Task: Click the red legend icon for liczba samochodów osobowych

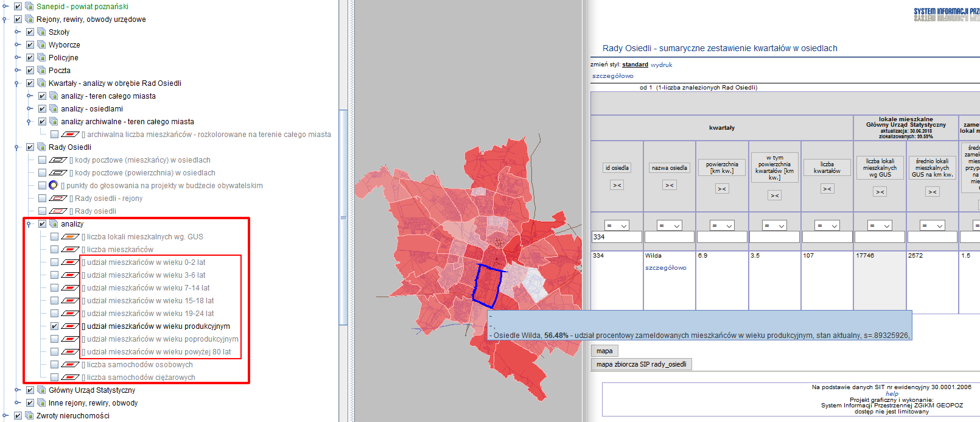Action: point(70,365)
